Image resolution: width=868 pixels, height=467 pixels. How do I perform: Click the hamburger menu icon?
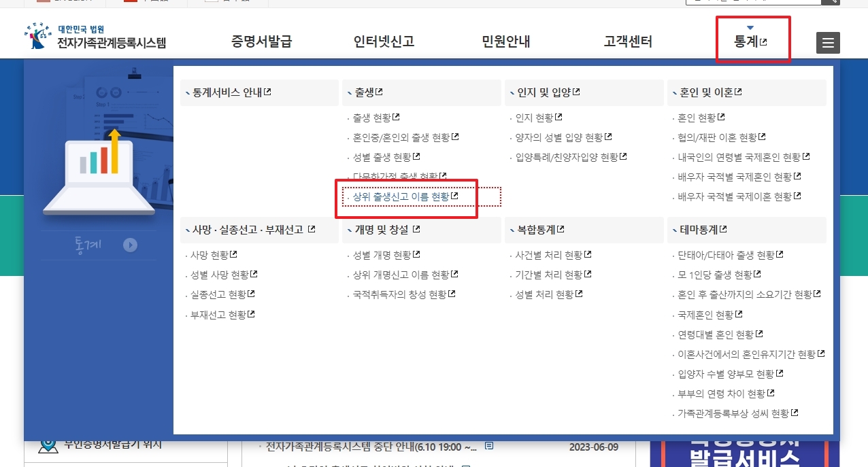point(828,42)
